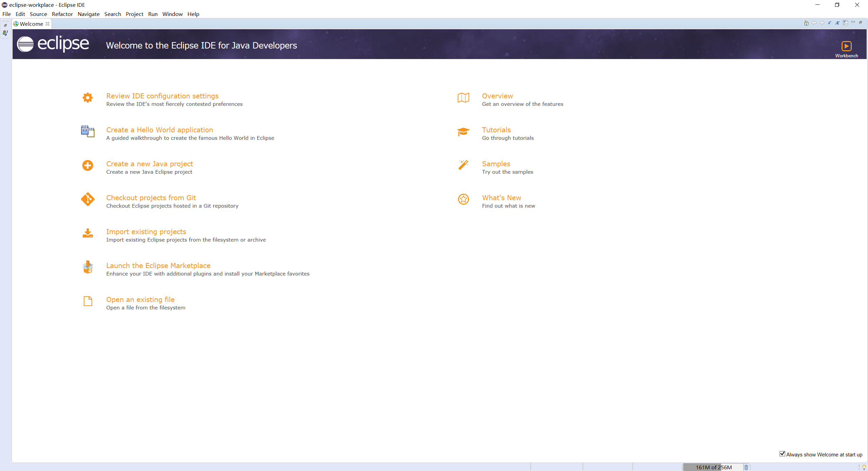Click the Git diamond icon
This screenshot has width=868, height=471.
87,199
